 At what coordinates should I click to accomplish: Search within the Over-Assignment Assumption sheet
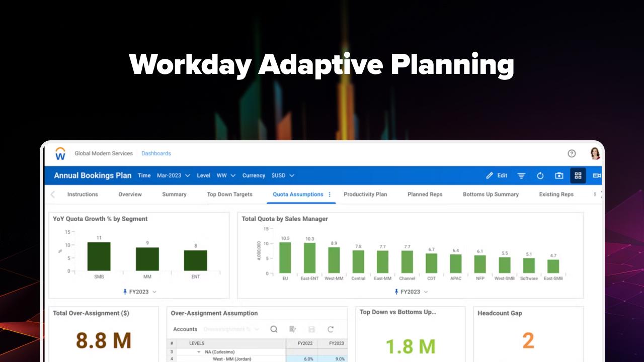pos(274,329)
